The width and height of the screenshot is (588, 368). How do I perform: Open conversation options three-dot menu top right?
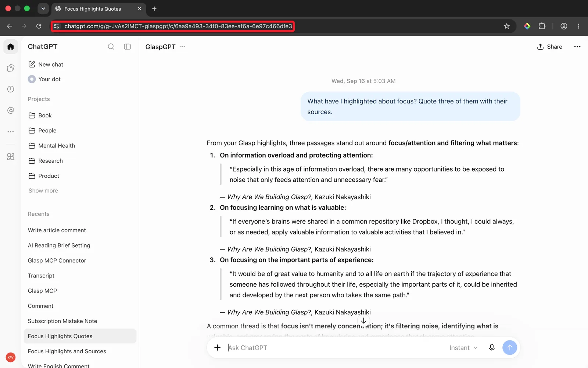click(x=577, y=47)
